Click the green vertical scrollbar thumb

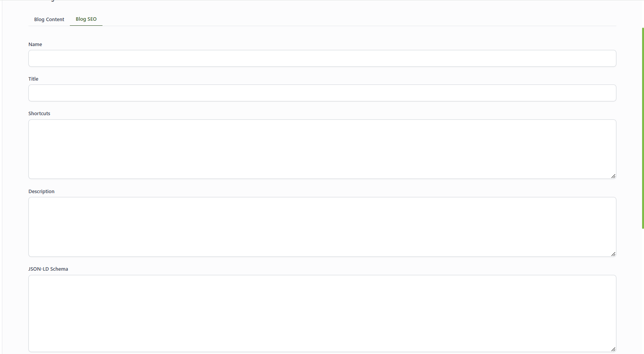pos(643,128)
